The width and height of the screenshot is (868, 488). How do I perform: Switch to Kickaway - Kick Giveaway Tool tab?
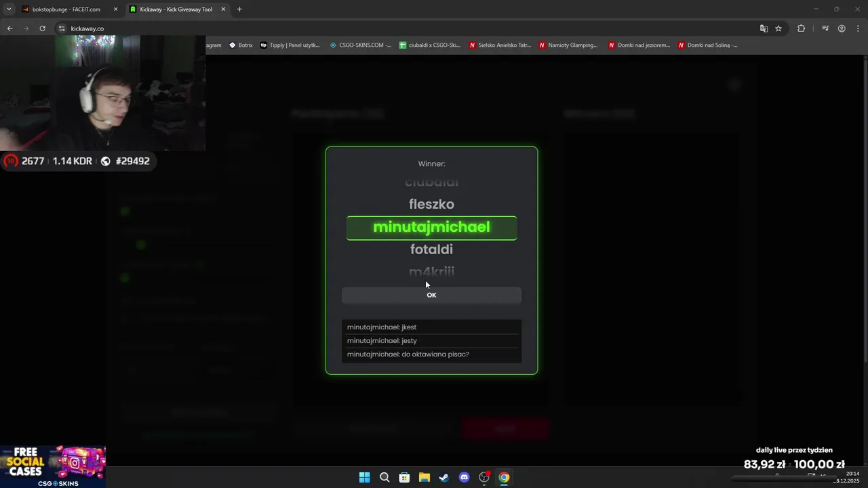[x=178, y=9]
